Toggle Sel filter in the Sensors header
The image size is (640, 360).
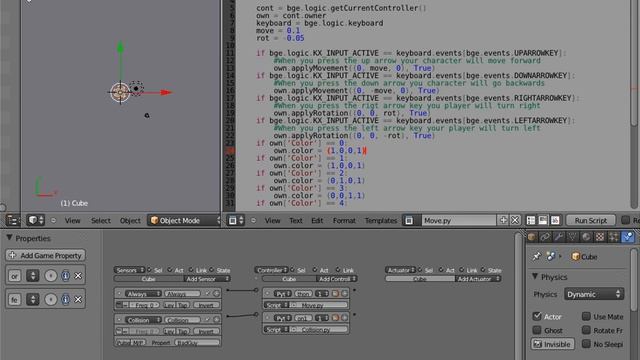(x=155, y=270)
